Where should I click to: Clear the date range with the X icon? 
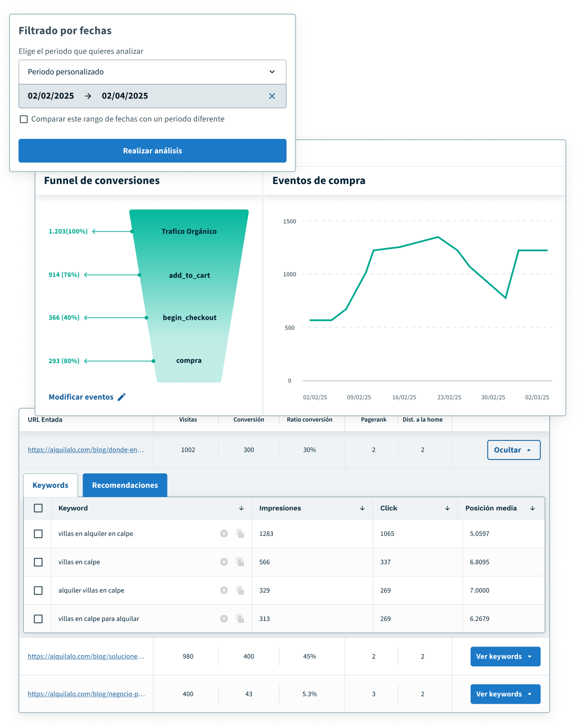[272, 96]
